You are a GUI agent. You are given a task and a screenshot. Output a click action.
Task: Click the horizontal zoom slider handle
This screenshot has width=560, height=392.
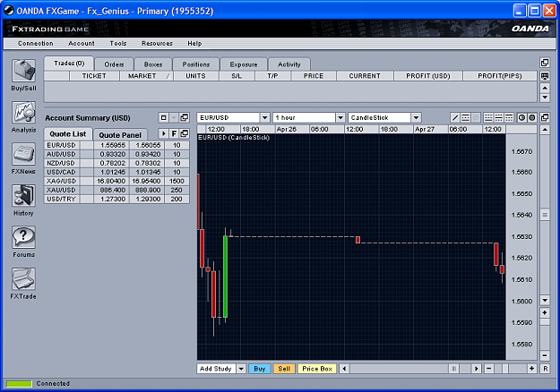coord(505,369)
